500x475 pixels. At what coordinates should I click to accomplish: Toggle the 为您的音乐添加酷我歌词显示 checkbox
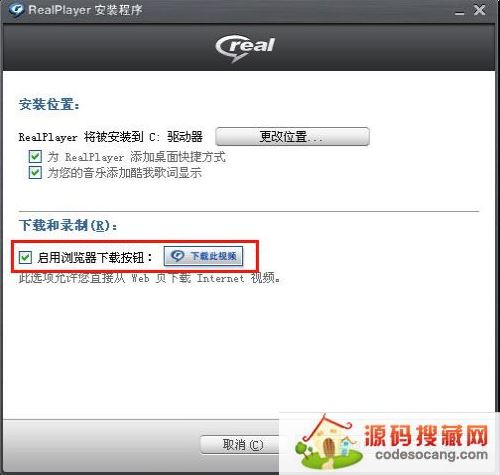35,173
